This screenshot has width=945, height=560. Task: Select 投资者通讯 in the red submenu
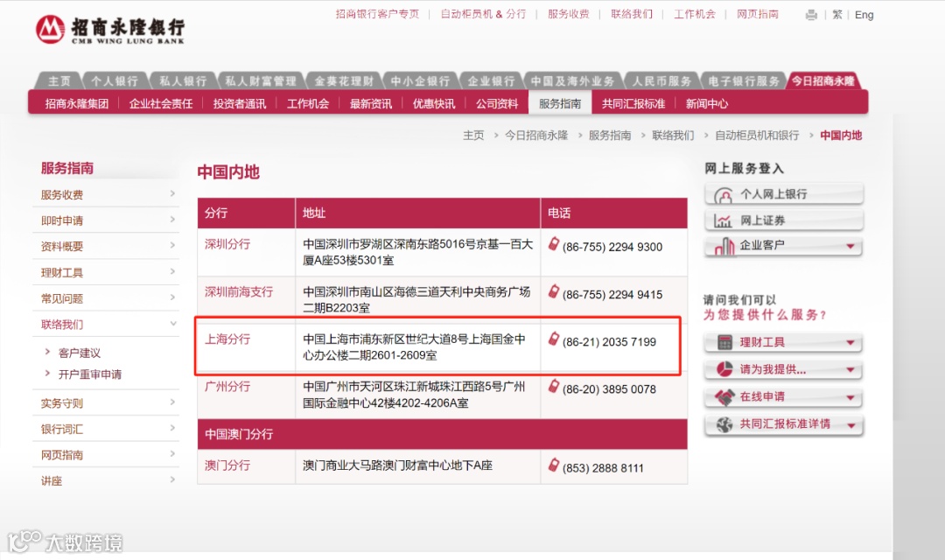pos(239,103)
